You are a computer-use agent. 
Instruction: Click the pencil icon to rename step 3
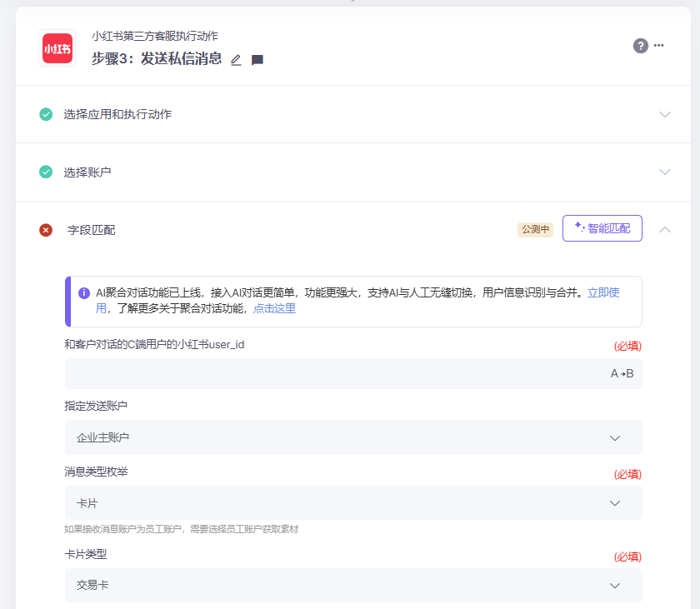[236, 60]
